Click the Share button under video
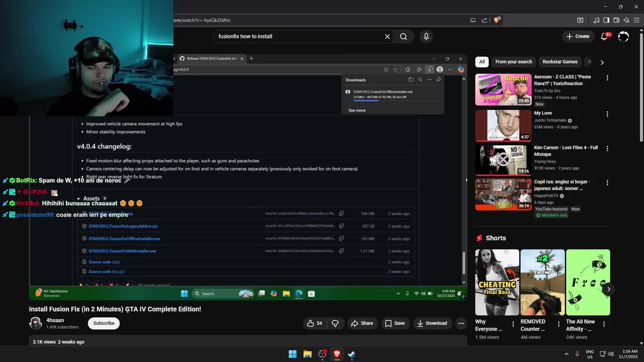The image size is (644, 362). [x=362, y=323]
